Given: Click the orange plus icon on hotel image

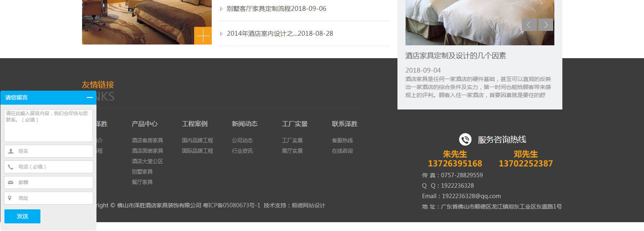Looking at the screenshot, I should 203,36.
